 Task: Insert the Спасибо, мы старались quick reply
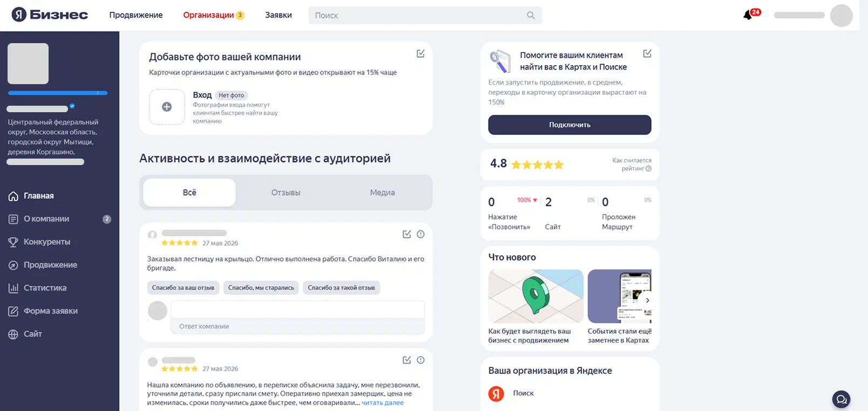(261, 287)
